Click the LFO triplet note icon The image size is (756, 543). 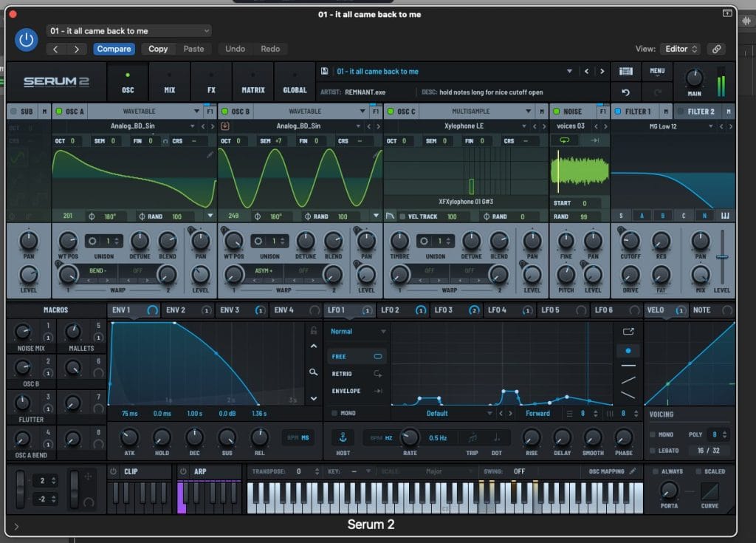tap(472, 438)
